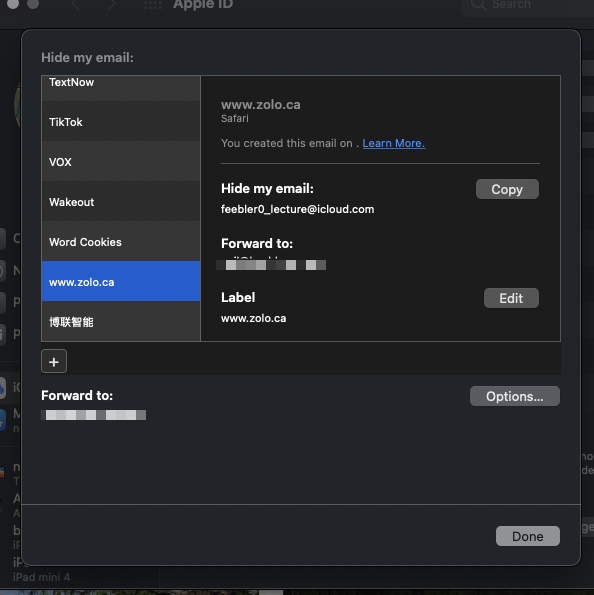The width and height of the screenshot is (594, 595).
Task: Go forward with toolbar arrow
Action: pos(112,5)
